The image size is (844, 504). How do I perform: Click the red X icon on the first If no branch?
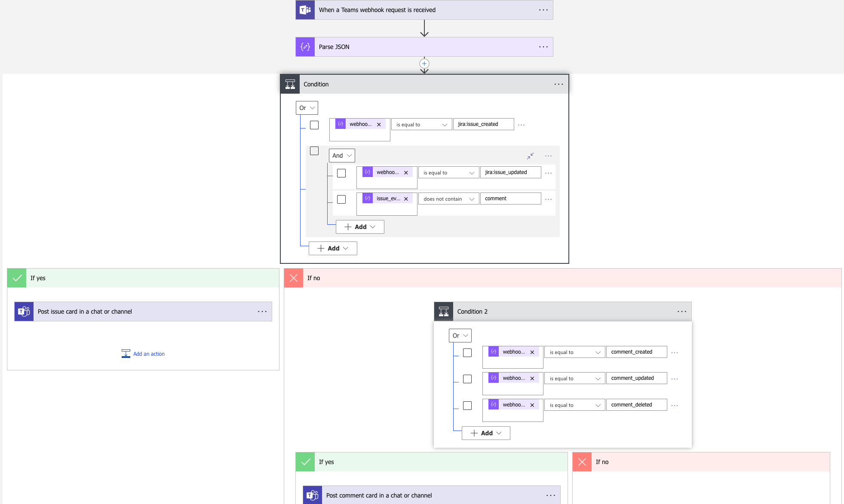[x=294, y=278]
